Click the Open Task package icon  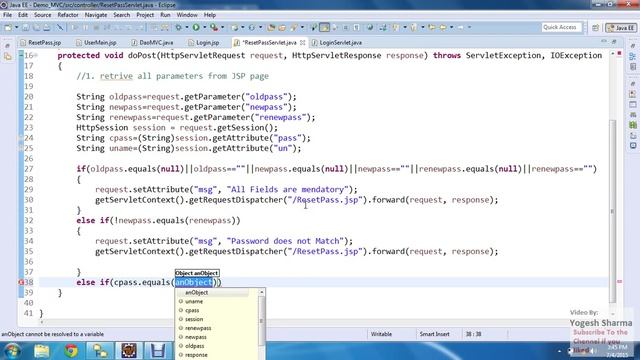282,27
